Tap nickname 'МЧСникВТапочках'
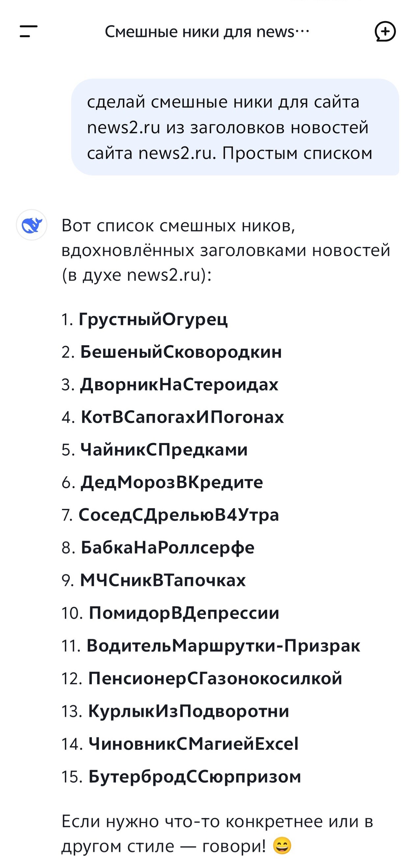Screen dimensions: 415x868 pos(163,580)
